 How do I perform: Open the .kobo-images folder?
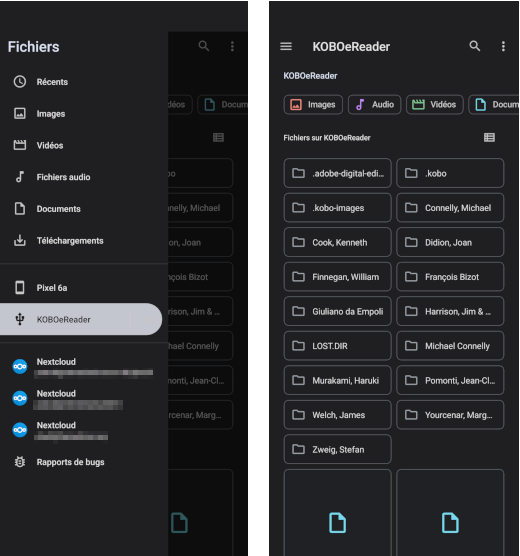click(x=337, y=208)
